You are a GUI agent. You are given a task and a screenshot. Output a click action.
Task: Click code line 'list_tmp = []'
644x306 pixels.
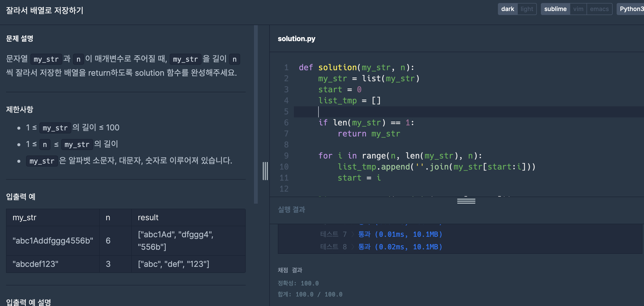click(350, 101)
